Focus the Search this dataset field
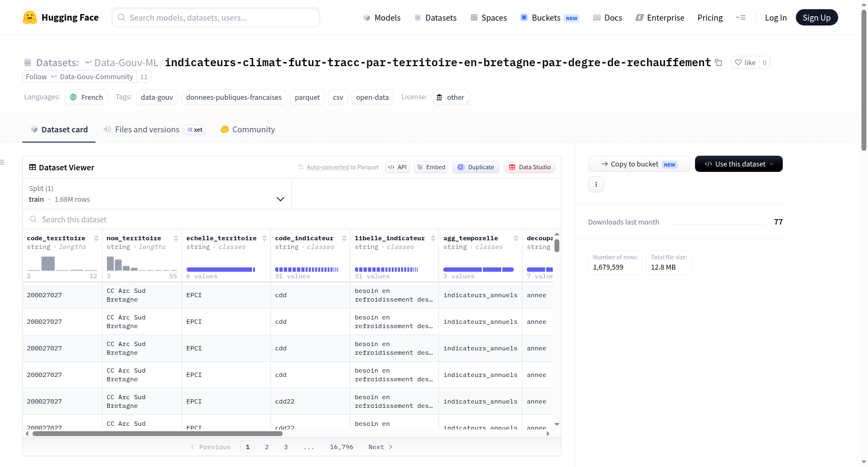868x467 pixels. tap(292, 219)
